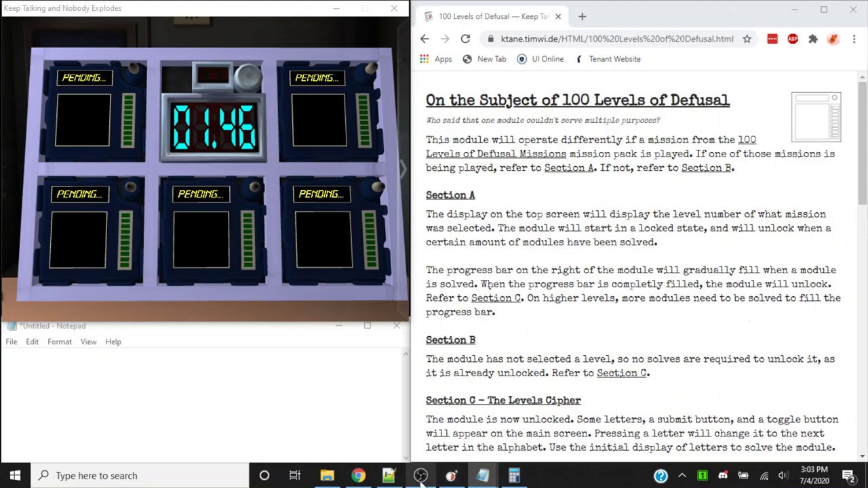Follow the 100 Levels of Defusal Missions link
This screenshot has height=488, width=868.
tap(591, 146)
